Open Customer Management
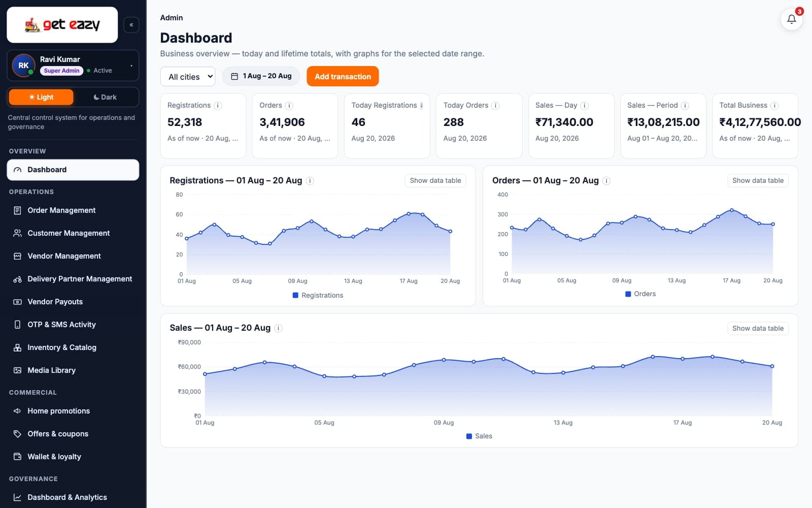The width and height of the screenshot is (812, 508). [73, 233]
